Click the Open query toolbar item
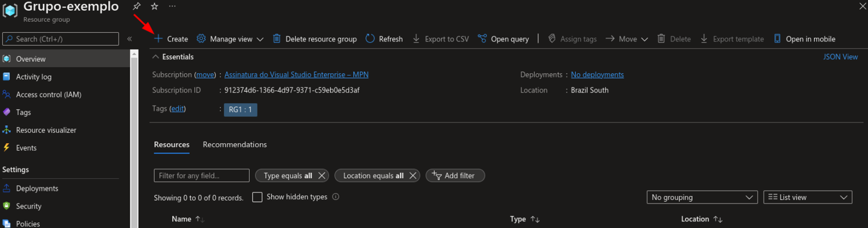The image size is (868, 228). [503, 39]
